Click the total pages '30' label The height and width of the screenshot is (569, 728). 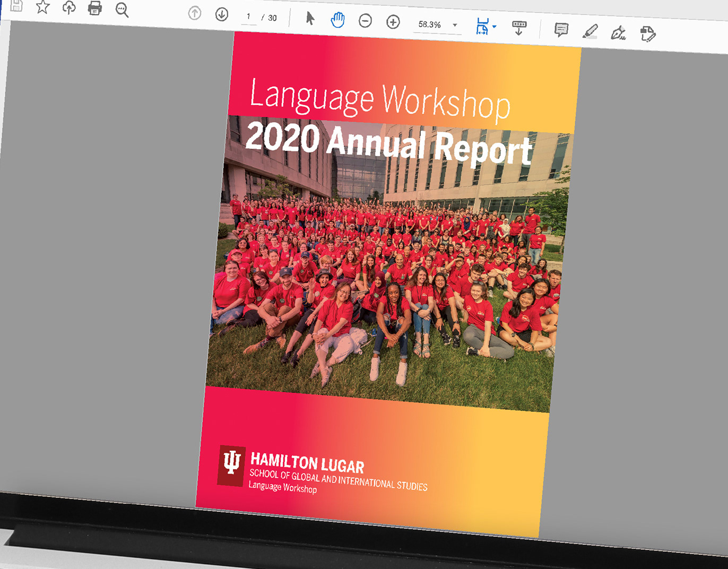tap(272, 18)
